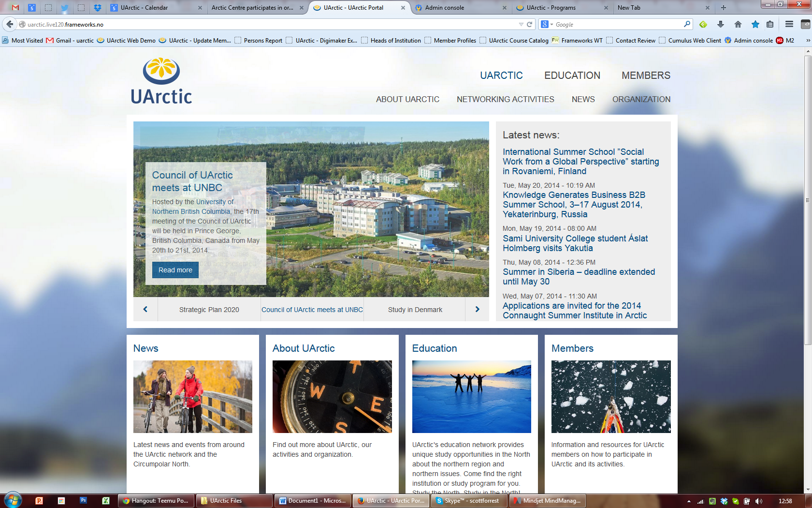Open the NETWORKING ACTIVITIES menu
The image size is (812, 508).
(x=505, y=99)
